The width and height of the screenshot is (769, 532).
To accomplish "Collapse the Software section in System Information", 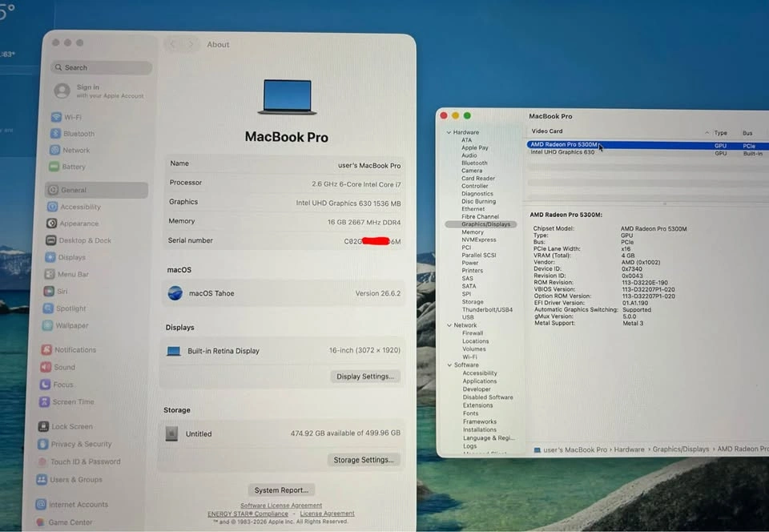I will [449, 365].
